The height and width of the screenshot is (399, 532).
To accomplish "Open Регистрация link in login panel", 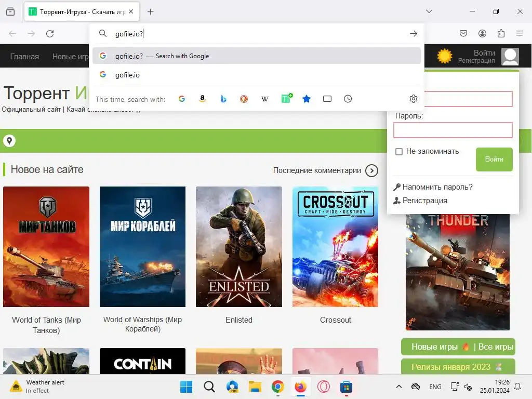I will coord(425,201).
